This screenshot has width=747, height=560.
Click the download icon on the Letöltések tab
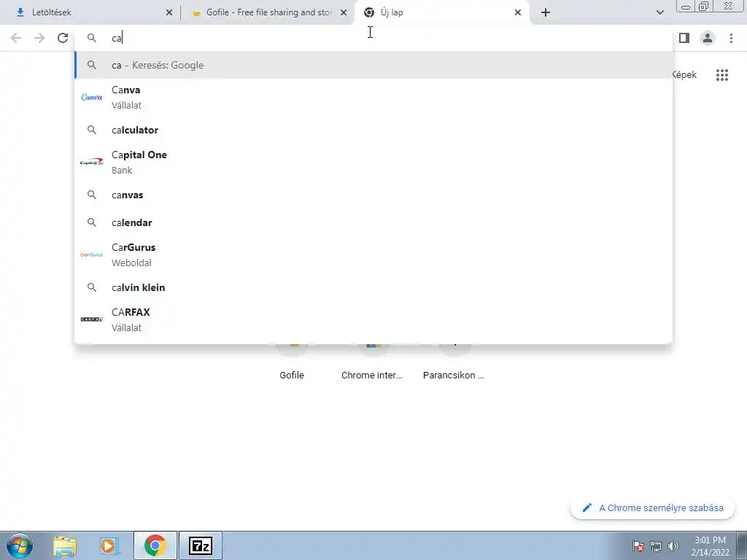click(20, 12)
